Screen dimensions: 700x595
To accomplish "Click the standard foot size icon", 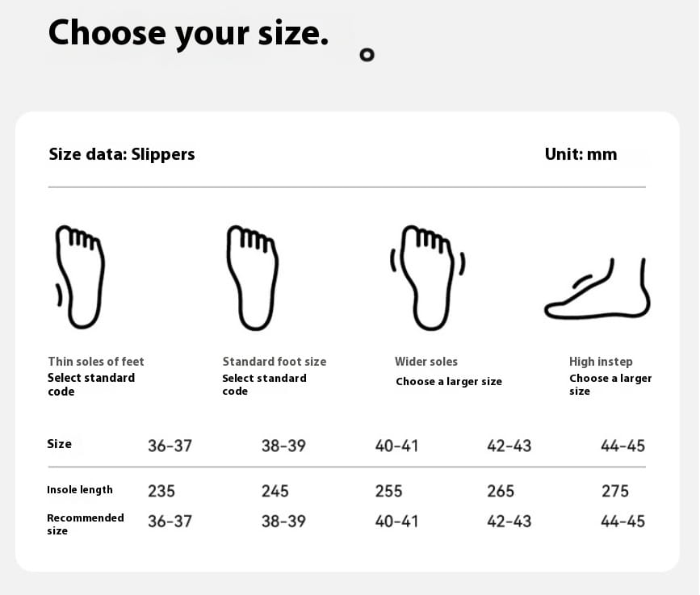I will point(252,278).
